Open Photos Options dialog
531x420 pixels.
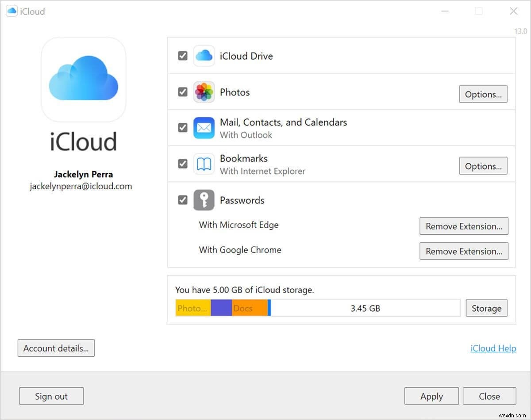[483, 94]
